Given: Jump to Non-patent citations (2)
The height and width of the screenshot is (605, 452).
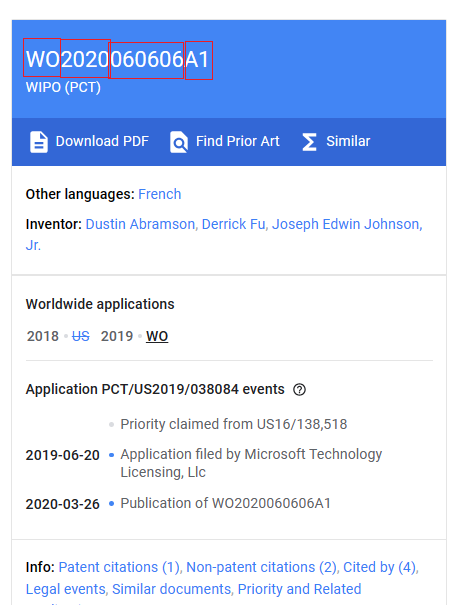Looking at the screenshot, I should pos(261,567).
